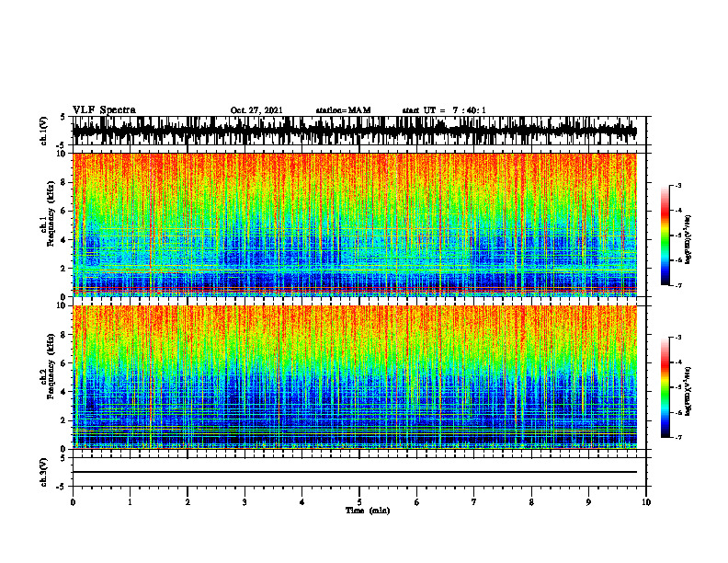
Task: Click the ch.1 "Frequency (kHz)" axis label
Action: tap(51, 213)
